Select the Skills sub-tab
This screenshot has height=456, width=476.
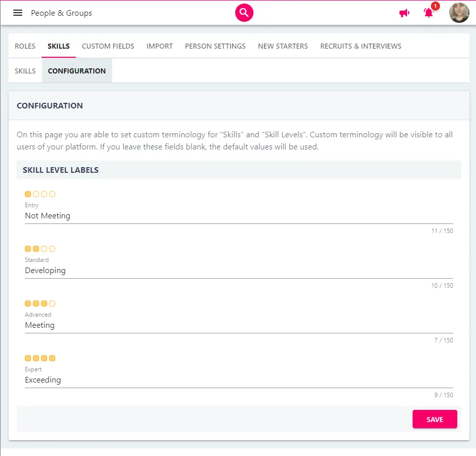pyautogui.click(x=25, y=71)
